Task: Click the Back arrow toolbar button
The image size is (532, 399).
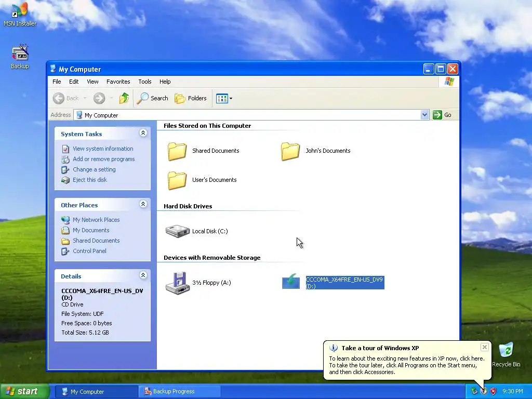Action: (x=66, y=98)
